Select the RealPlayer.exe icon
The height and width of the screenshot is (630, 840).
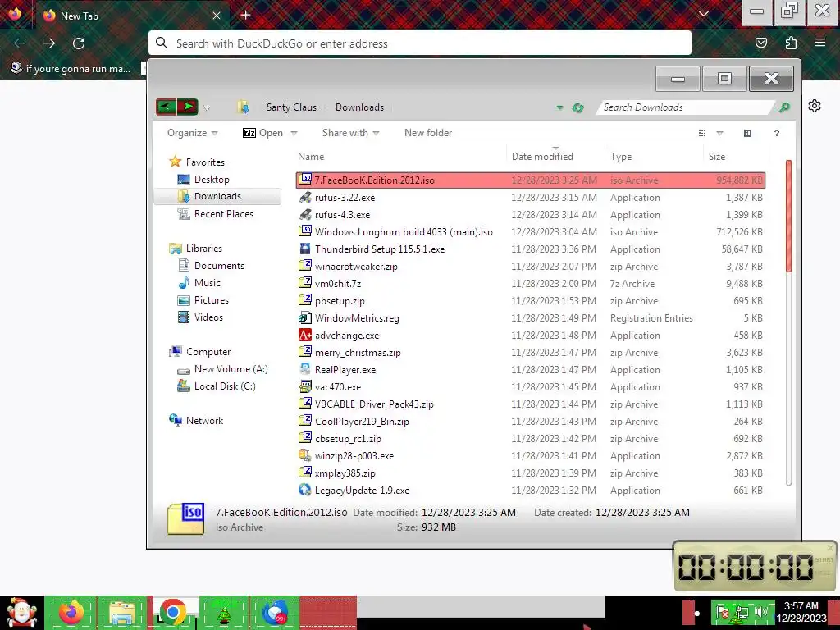click(x=305, y=369)
